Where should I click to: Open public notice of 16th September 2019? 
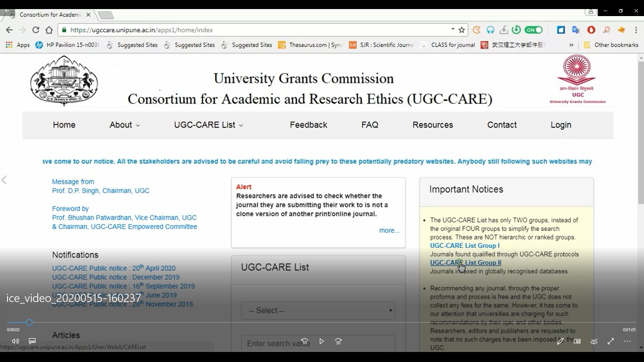[123, 286]
